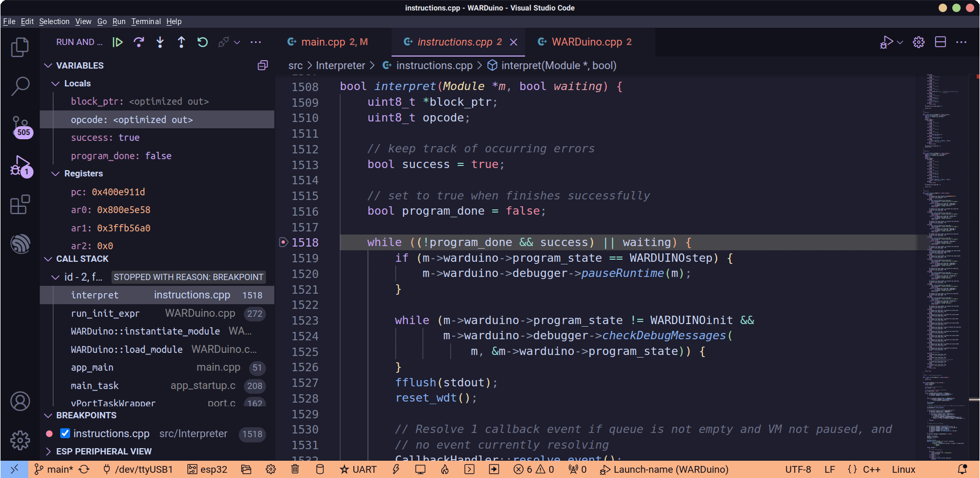980x478 pixels.
Task: Open the File menu
Action: [x=9, y=21]
